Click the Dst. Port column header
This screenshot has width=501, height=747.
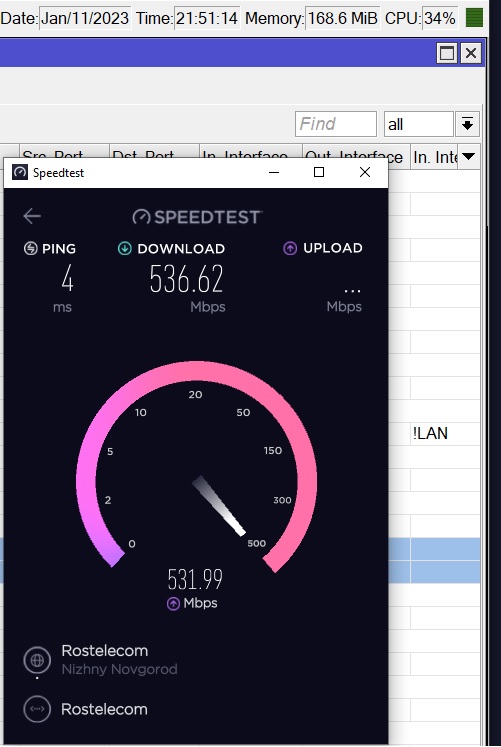(154, 151)
